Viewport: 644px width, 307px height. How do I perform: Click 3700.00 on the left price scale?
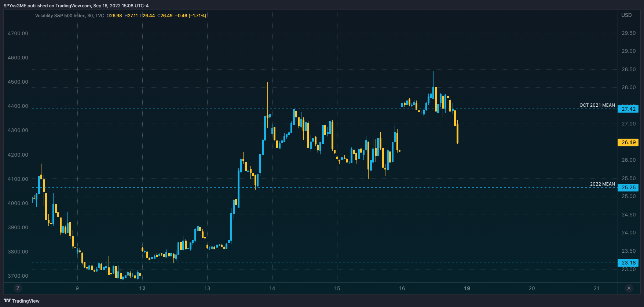click(x=18, y=276)
